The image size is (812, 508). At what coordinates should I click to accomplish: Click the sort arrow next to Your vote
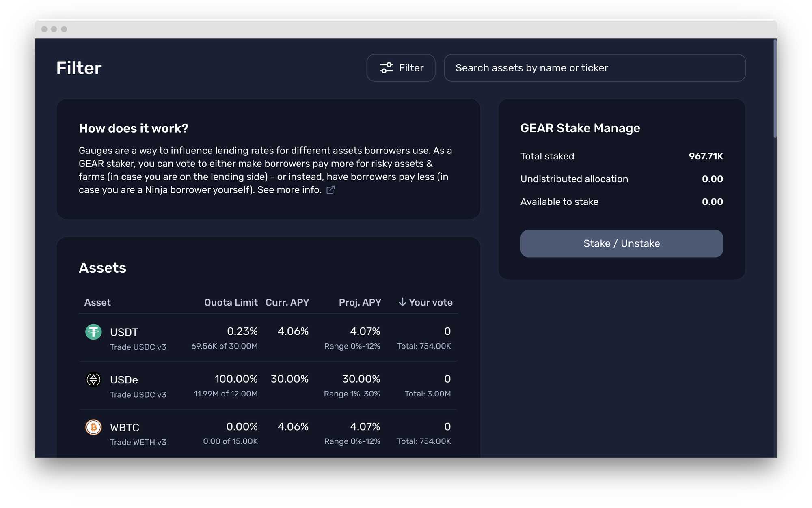402,302
